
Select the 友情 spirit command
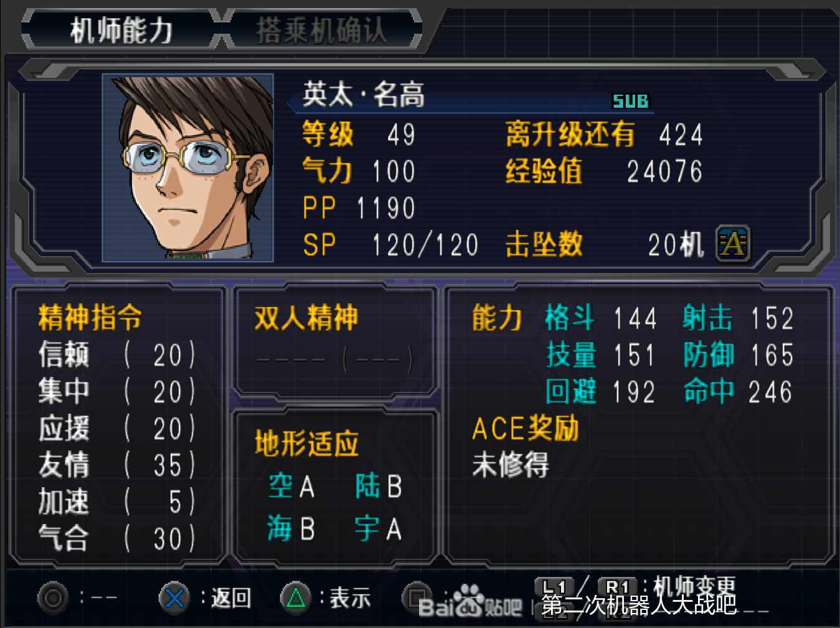(x=117, y=465)
